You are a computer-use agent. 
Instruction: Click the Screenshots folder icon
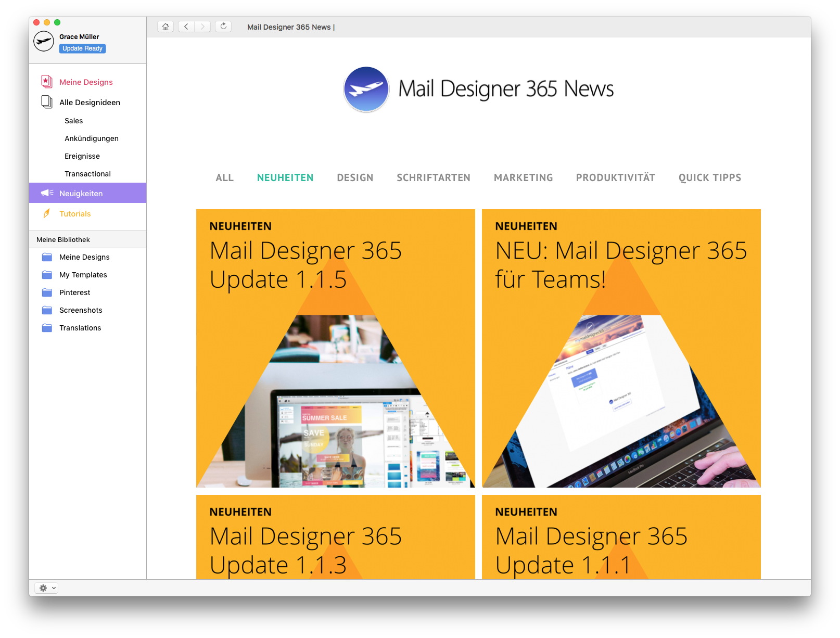pyautogui.click(x=47, y=310)
